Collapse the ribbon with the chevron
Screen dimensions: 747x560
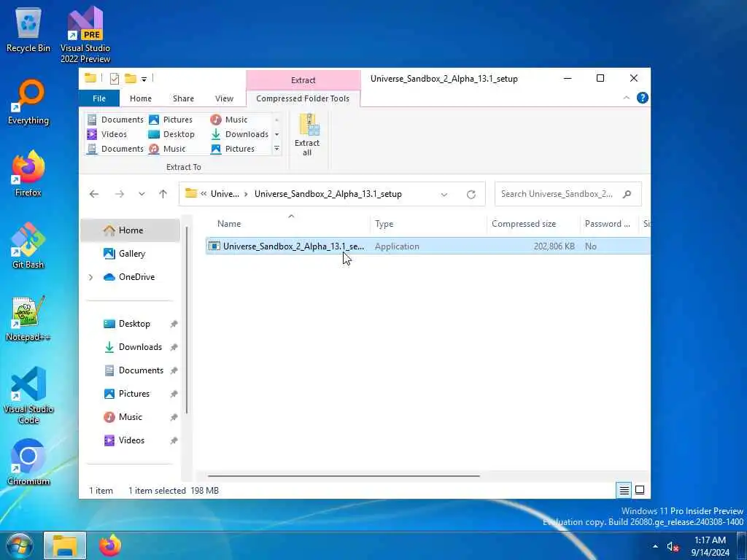626,98
